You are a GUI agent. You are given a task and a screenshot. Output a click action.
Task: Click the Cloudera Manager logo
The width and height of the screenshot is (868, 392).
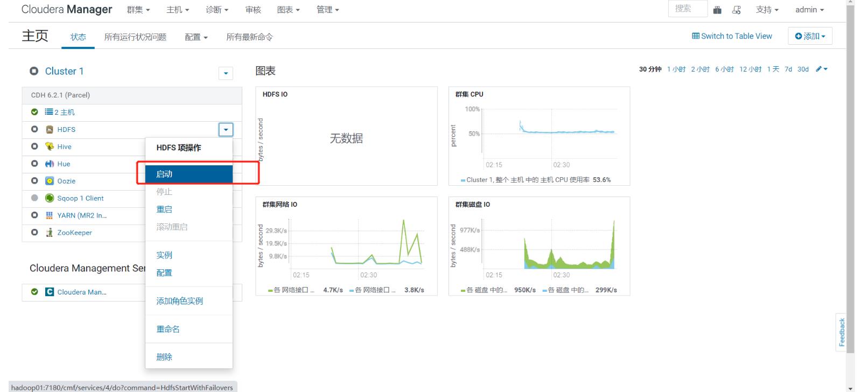(x=67, y=9)
